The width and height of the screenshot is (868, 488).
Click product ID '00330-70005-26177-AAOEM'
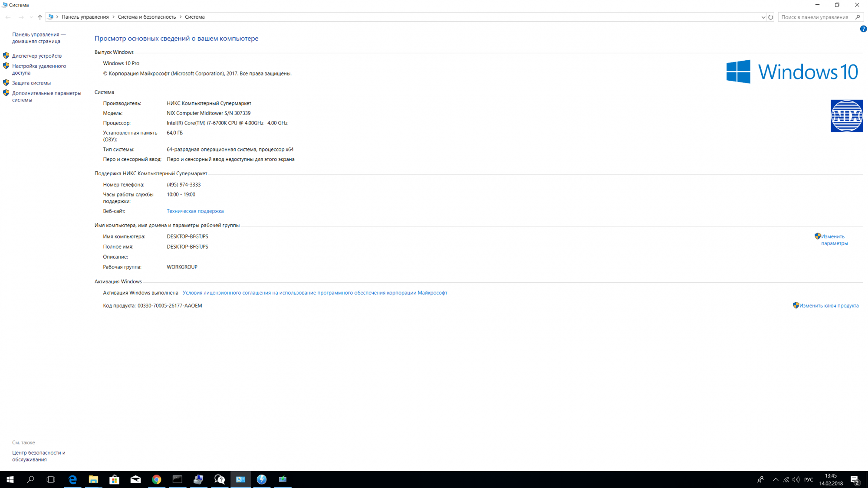(x=170, y=306)
